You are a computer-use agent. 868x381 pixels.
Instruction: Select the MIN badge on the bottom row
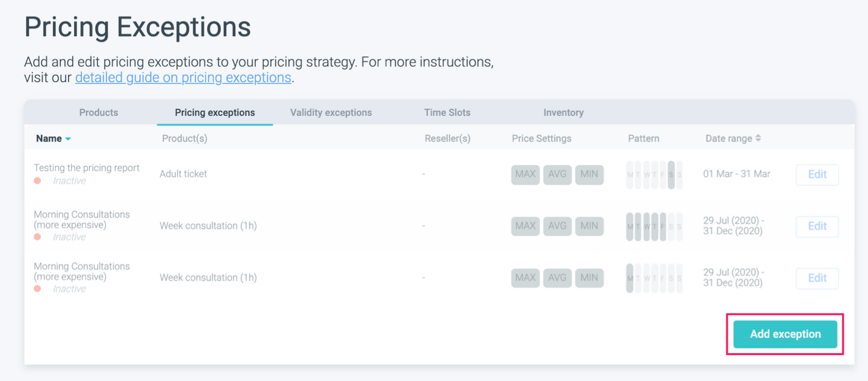point(589,277)
